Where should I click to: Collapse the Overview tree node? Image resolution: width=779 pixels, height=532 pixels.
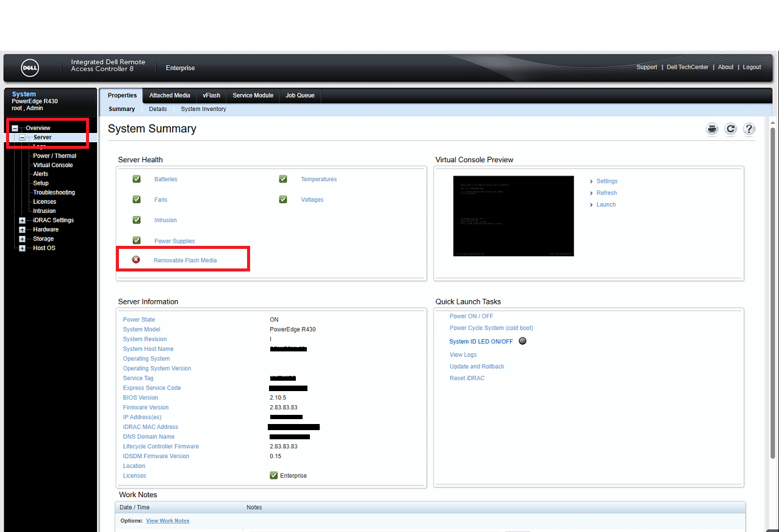coord(15,128)
